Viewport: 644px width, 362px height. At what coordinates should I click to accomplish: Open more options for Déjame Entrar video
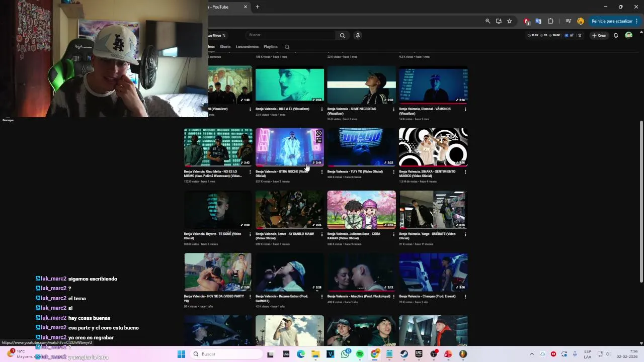click(x=321, y=297)
